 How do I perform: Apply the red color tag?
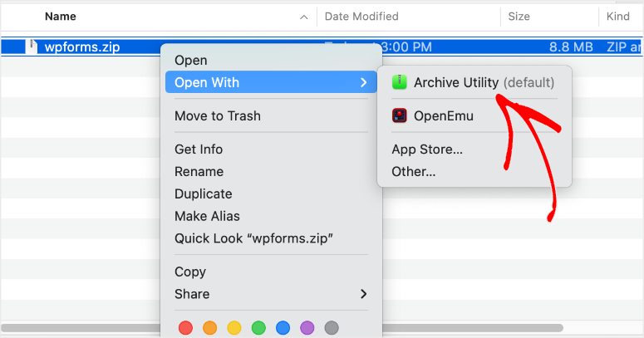pos(185,328)
